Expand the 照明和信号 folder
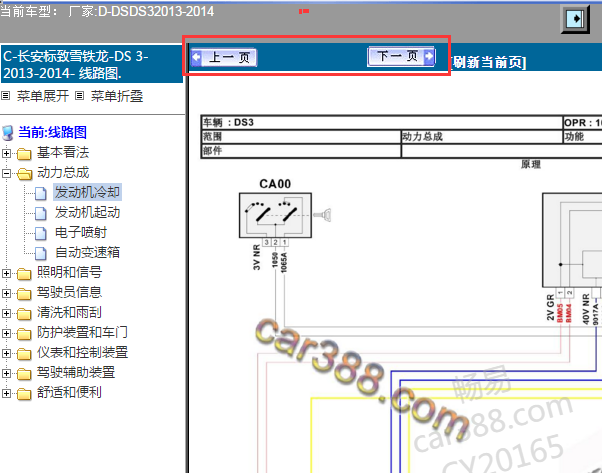This screenshot has width=602, height=473. (6, 273)
